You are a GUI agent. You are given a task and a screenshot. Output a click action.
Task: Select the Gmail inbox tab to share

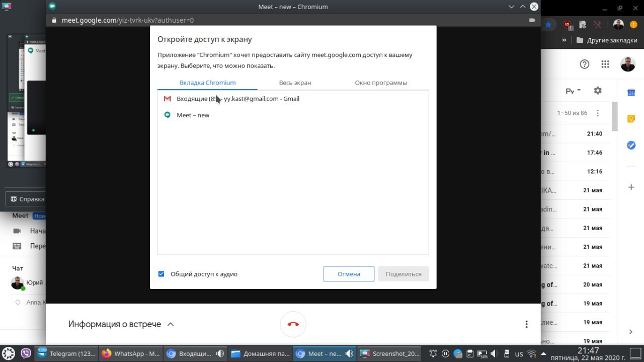pos(293,99)
